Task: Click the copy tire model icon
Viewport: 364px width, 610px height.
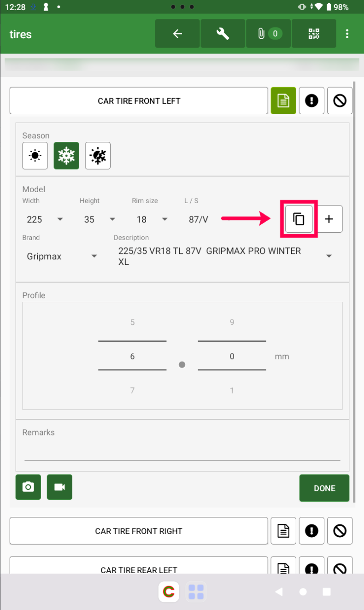Action: (299, 219)
